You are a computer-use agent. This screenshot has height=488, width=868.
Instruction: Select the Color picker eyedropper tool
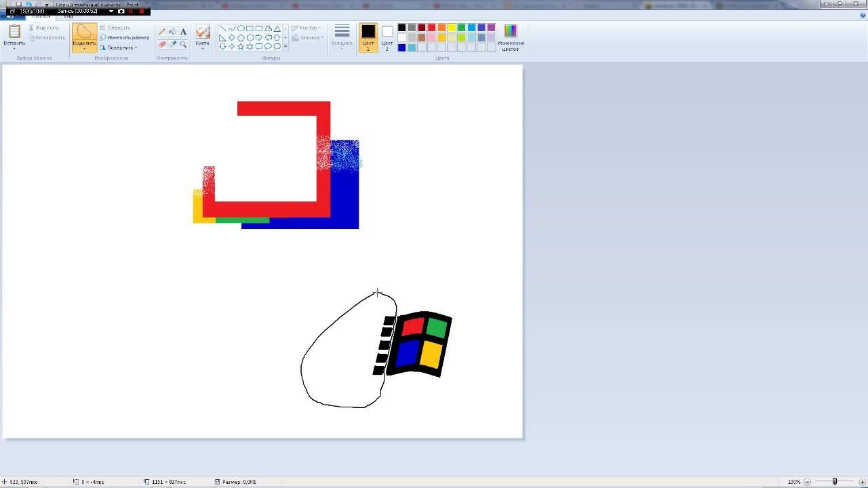pyautogui.click(x=172, y=44)
